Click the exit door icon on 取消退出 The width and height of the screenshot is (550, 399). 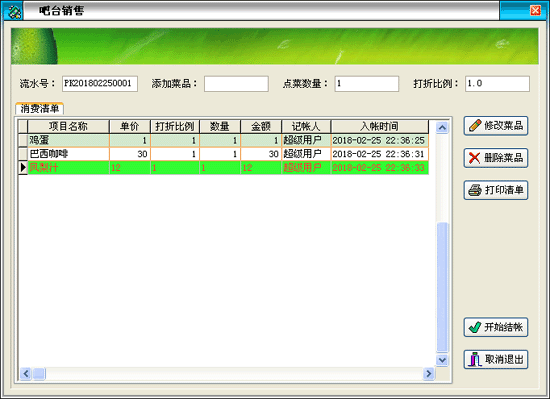click(475, 359)
